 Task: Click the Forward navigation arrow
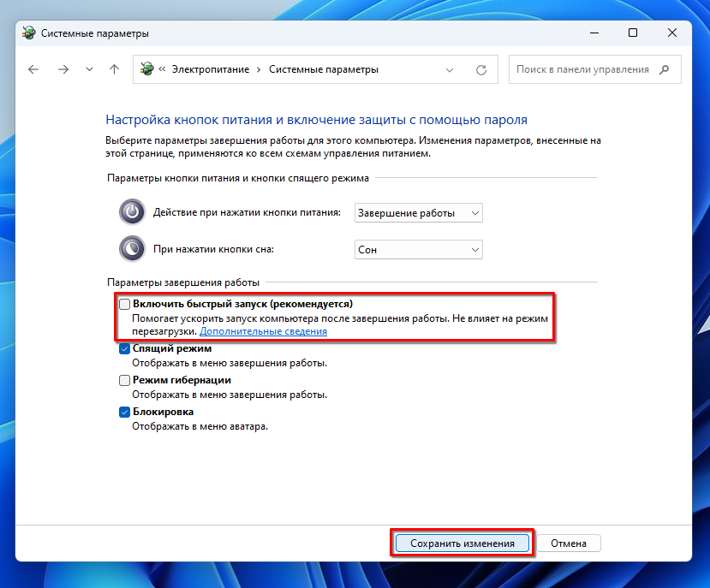(63, 69)
